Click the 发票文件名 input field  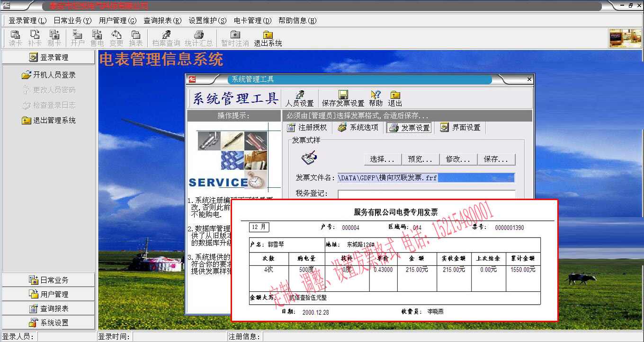[x=426, y=178]
